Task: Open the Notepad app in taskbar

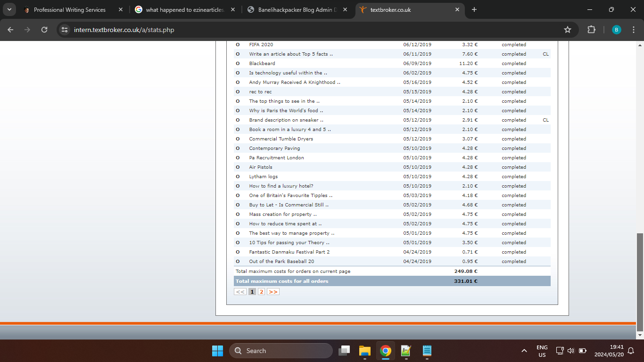Action: coord(427,351)
